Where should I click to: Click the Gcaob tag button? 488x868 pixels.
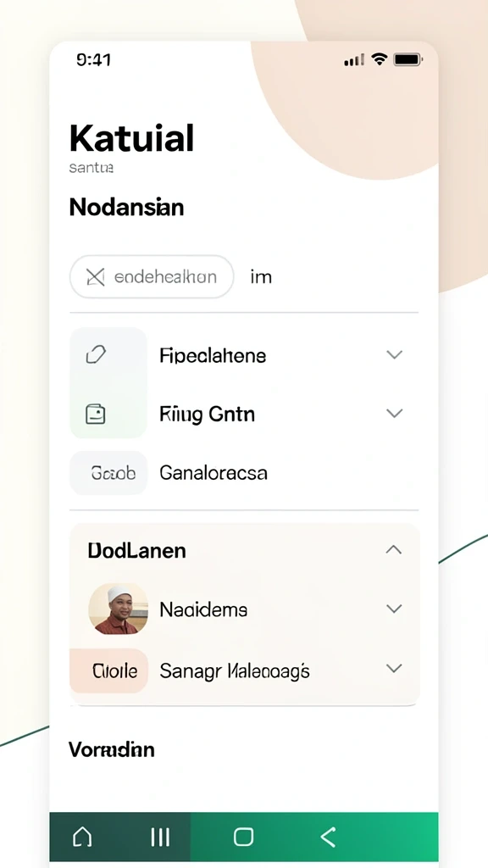(x=108, y=473)
